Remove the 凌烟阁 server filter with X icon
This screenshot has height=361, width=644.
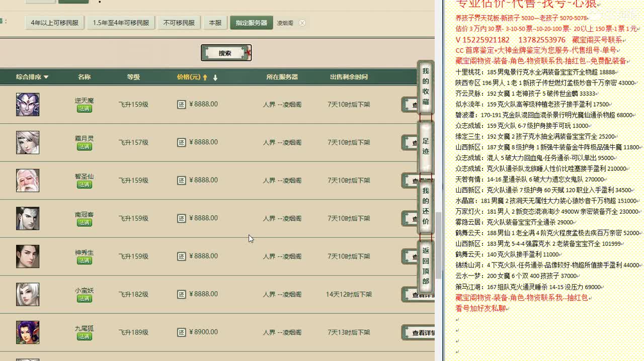tap(302, 23)
